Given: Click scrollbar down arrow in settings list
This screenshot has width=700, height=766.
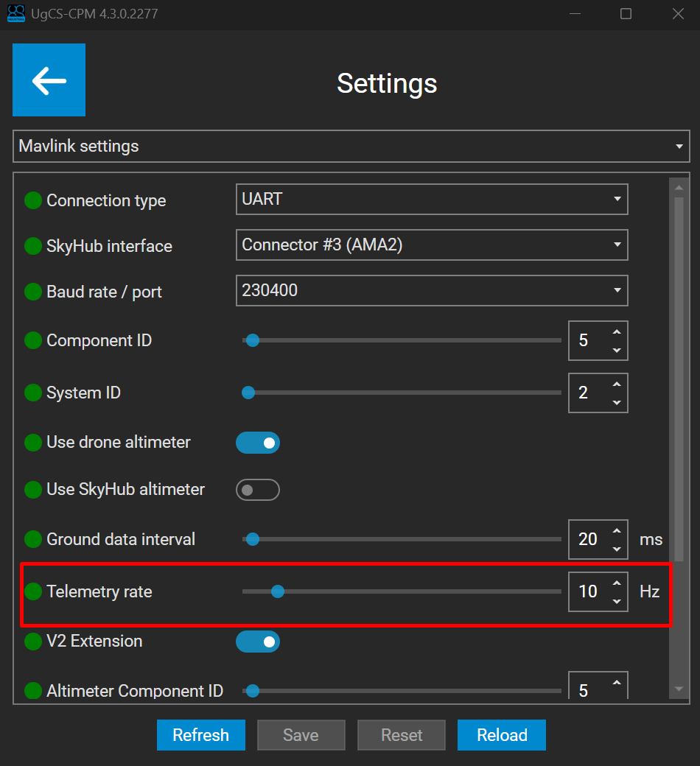Looking at the screenshot, I should click(x=679, y=689).
